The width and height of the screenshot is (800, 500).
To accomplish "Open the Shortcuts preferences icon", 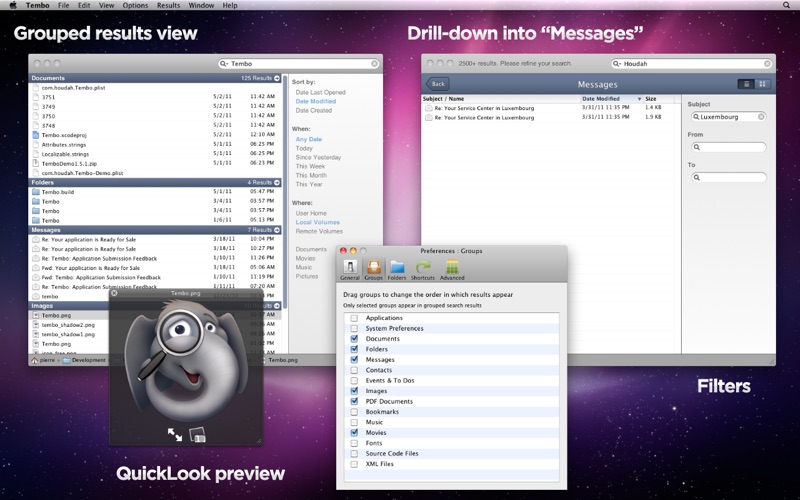I will (x=422, y=269).
